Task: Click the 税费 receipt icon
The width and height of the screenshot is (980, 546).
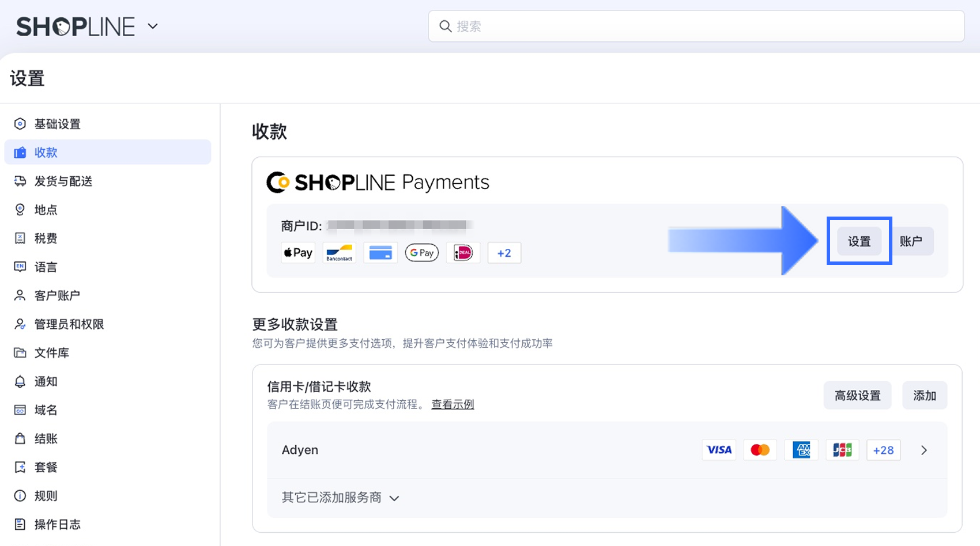Action: point(20,238)
